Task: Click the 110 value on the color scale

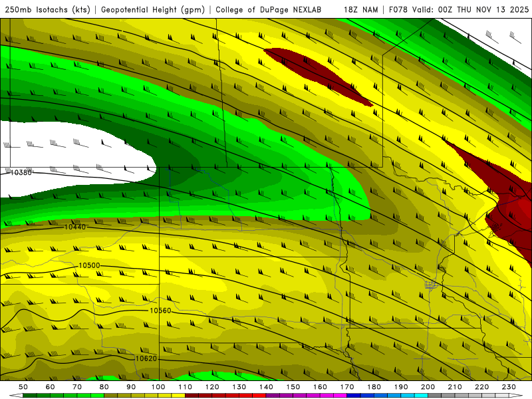Action: pos(186,387)
